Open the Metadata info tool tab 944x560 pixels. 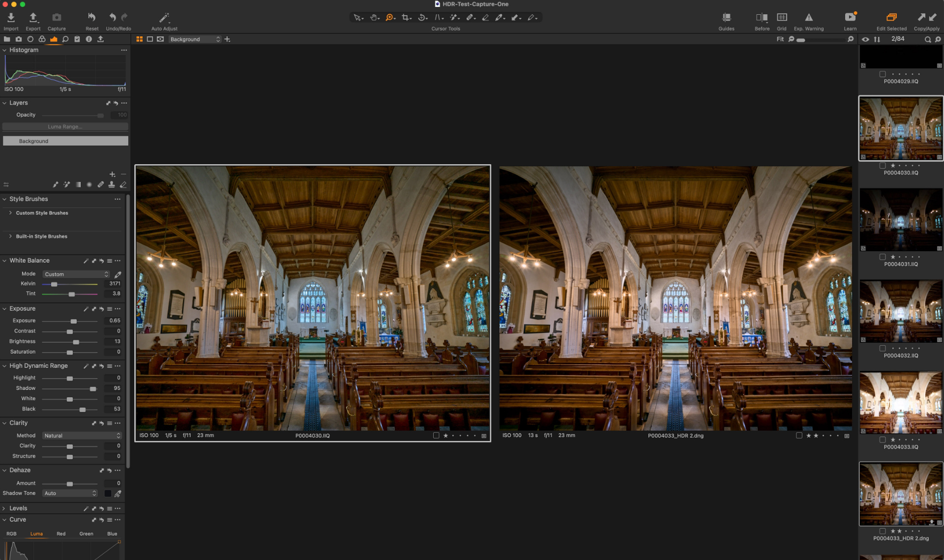pyautogui.click(x=88, y=39)
